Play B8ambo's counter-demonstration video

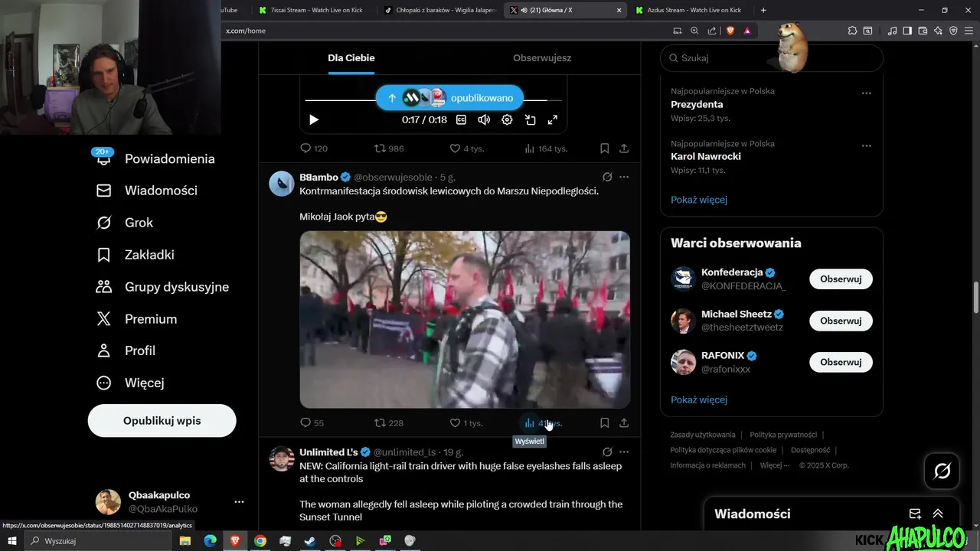pos(465,319)
